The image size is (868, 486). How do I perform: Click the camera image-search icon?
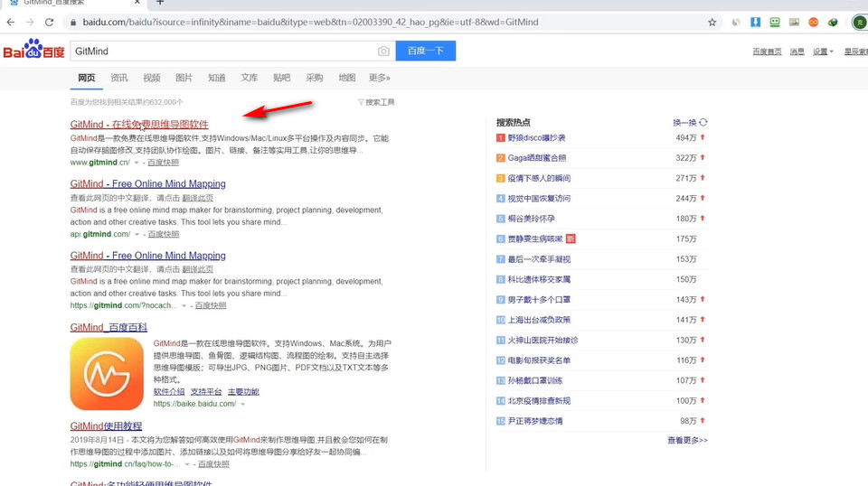[x=383, y=51]
